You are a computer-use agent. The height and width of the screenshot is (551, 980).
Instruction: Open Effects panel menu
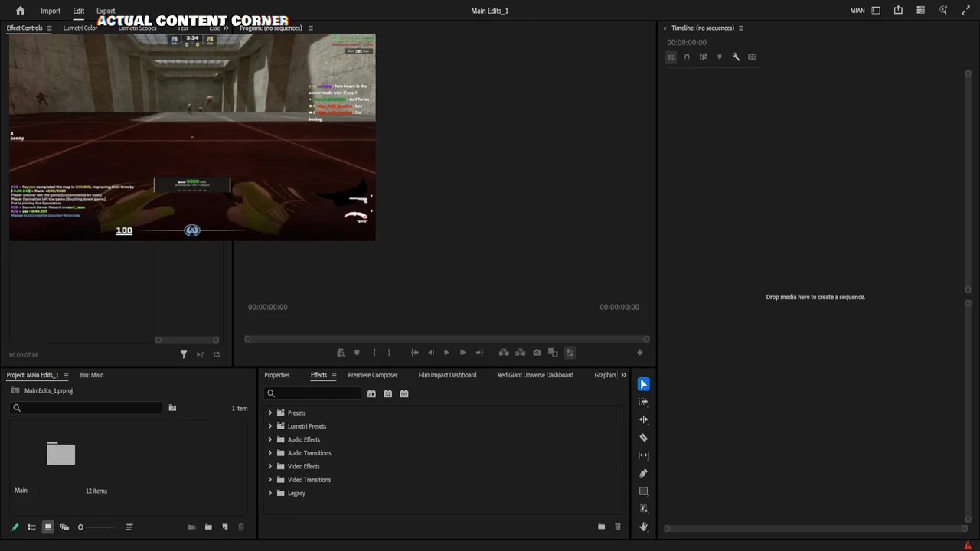tap(334, 375)
